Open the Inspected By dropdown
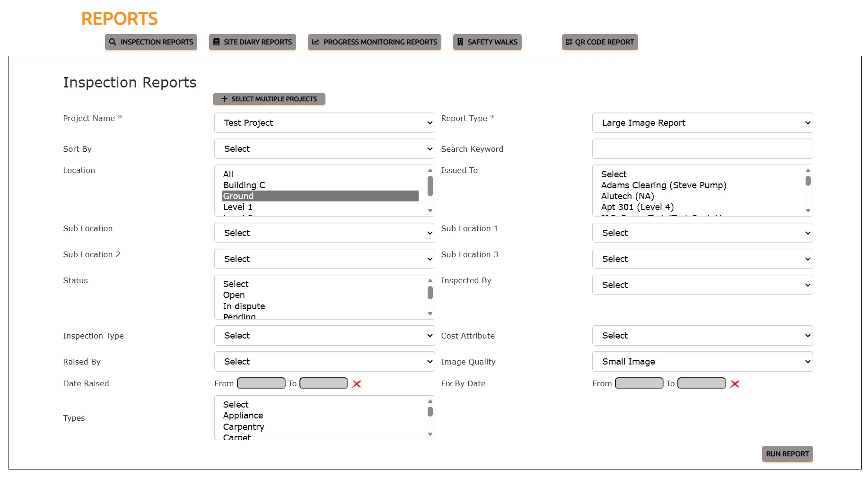 tap(702, 285)
